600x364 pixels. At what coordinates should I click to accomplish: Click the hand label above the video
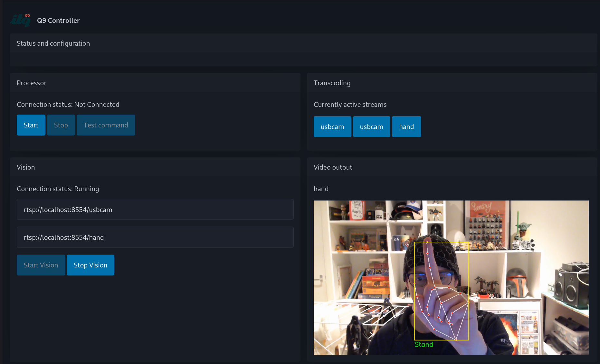click(x=321, y=189)
